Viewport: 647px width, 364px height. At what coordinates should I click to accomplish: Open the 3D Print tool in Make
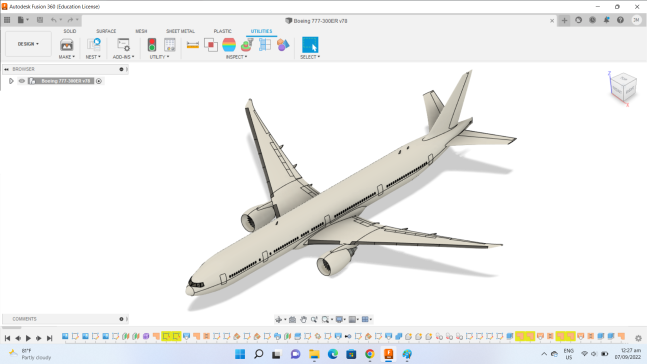coord(66,45)
